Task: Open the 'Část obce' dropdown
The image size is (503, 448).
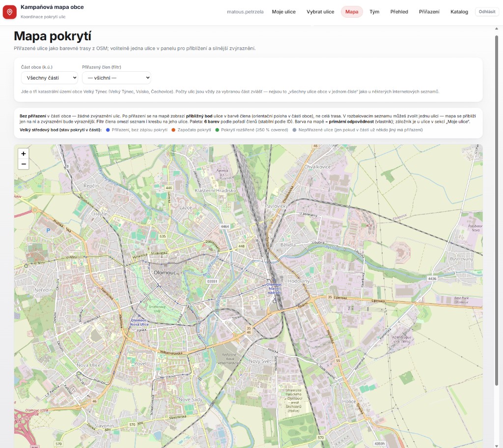Action: tap(49, 78)
